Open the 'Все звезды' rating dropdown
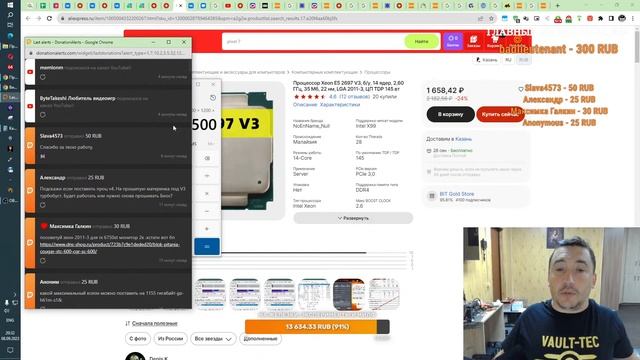The width and height of the screenshot is (640, 360). tap(213, 339)
